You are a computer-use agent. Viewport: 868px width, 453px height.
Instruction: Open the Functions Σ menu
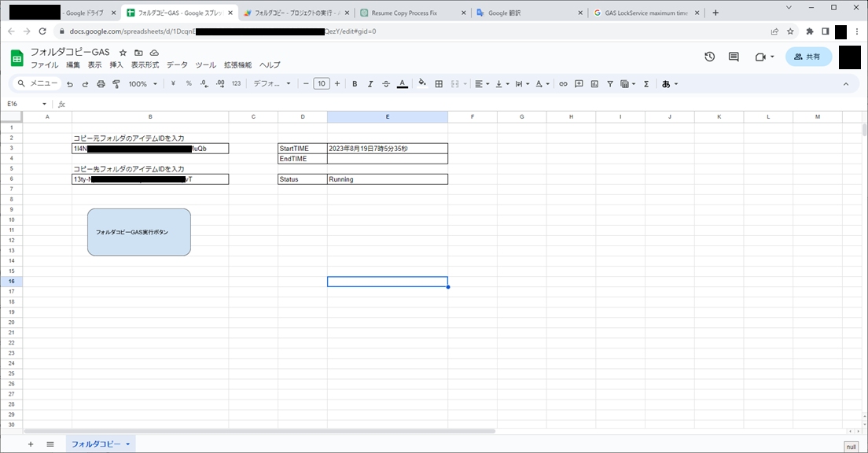coord(645,83)
